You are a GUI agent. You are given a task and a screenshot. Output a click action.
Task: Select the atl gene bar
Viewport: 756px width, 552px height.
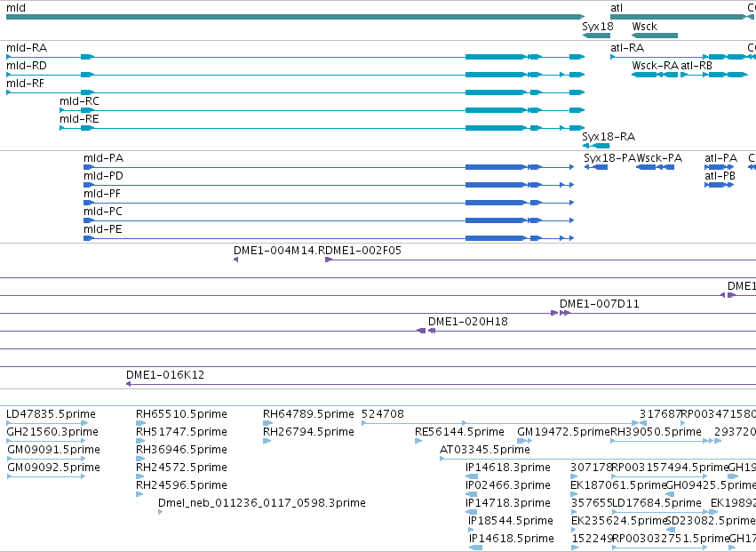pos(678,17)
